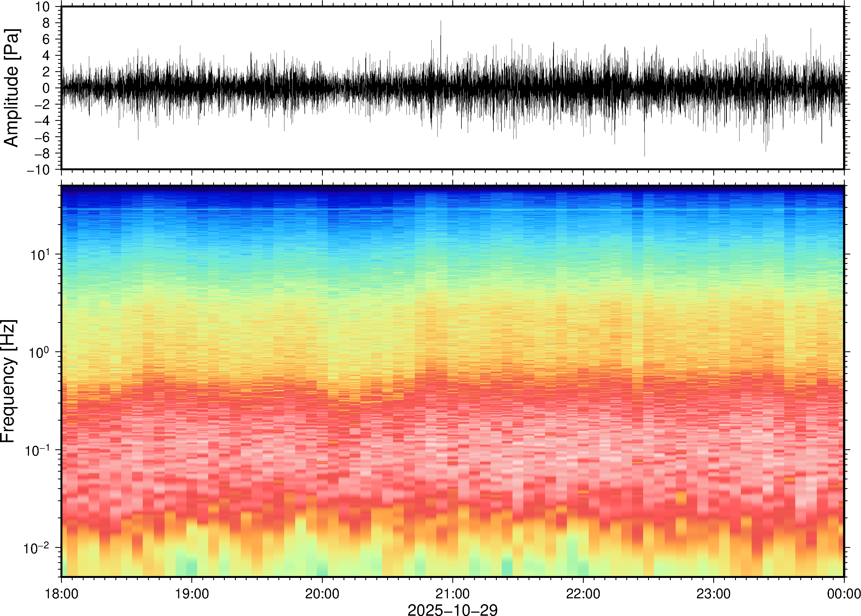The height and width of the screenshot is (616, 861).
Task: Click the 10 amplitude tick label
Action: 43,7
